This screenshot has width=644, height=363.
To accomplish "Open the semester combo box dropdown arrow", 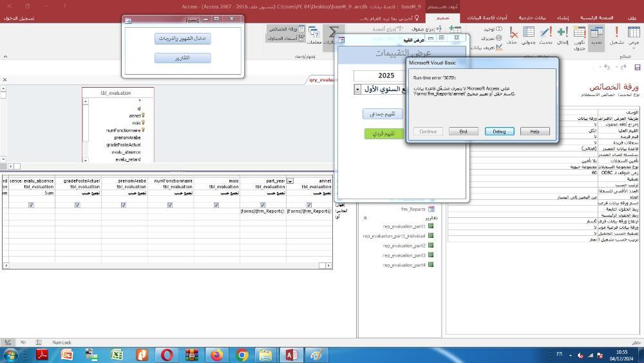I will click(x=357, y=89).
